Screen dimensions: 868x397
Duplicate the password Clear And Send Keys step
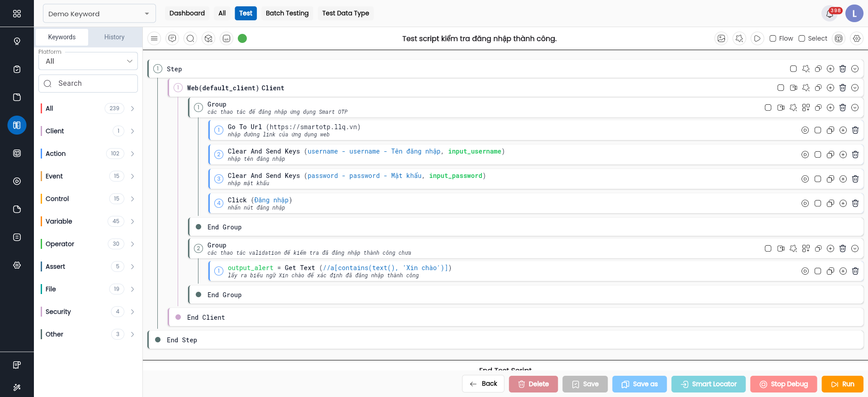[x=830, y=179]
